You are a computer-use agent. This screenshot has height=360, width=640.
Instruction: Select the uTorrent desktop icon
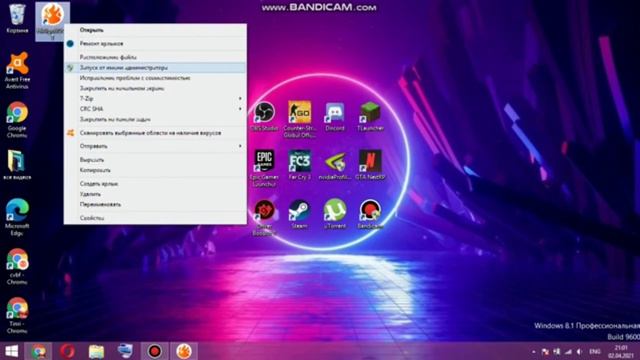coord(335,214)
